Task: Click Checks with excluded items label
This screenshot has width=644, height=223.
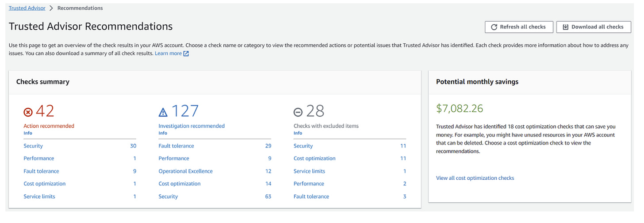Action: tap(326, 126)
